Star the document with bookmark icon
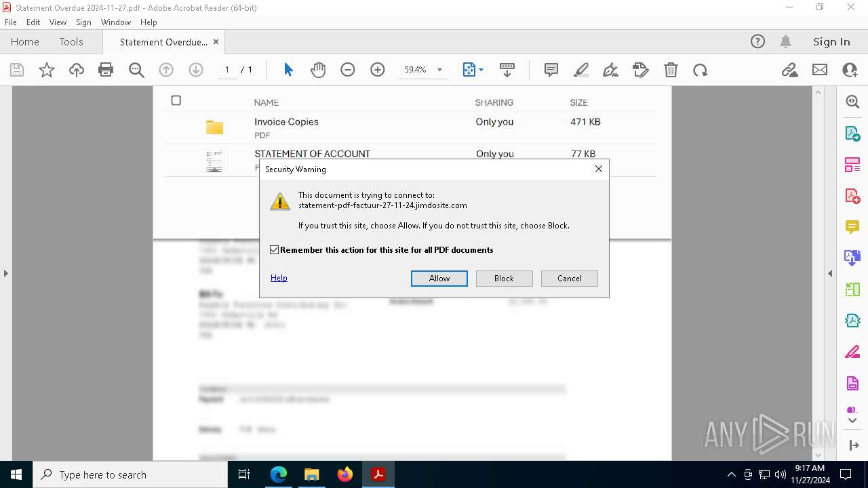The image size is (868, 488). (47, 70)
